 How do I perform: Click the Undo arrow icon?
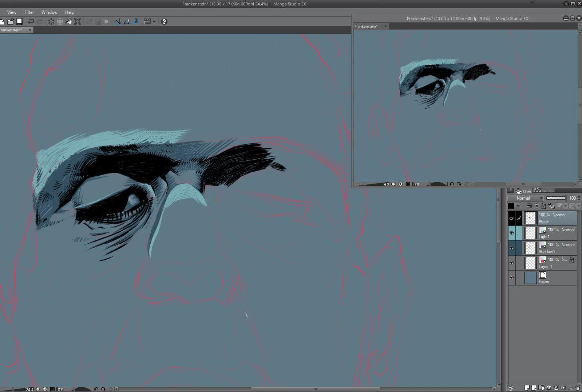coord(31,21)
